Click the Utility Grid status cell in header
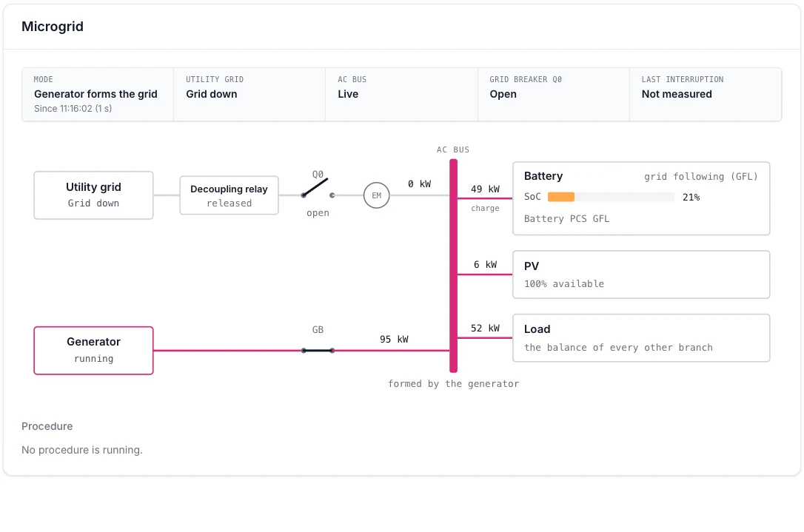The image size is (804, 532). (x=249, y=94)
